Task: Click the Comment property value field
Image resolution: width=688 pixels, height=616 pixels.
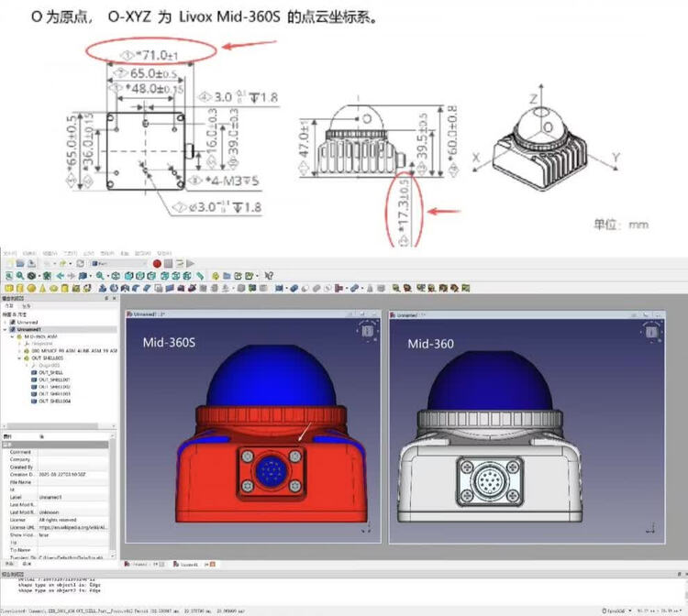Action: (x=73, y=452)
